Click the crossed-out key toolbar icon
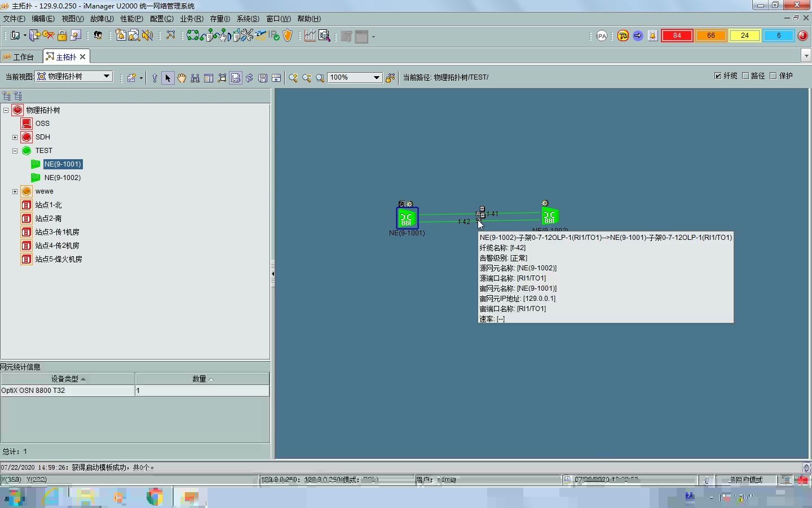 pyautogui.click(x=48, y=36)
